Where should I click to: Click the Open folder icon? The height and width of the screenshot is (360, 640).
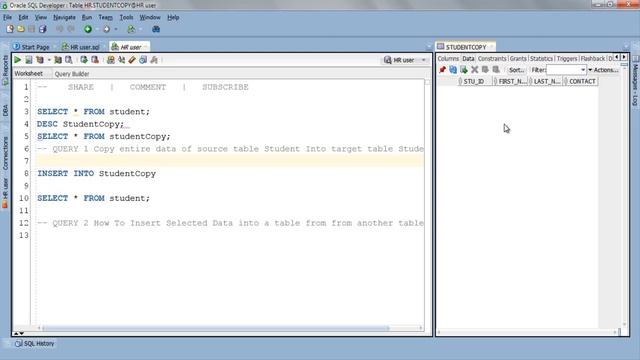pos(21,29)
